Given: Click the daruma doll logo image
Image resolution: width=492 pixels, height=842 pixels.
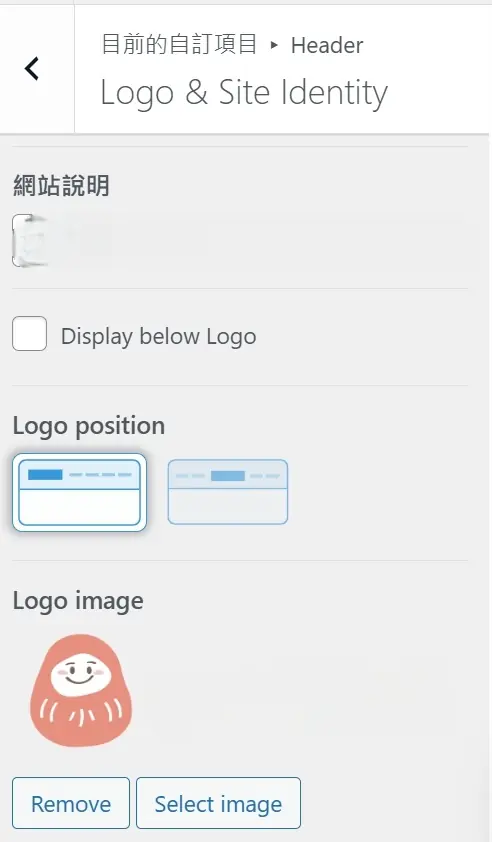Looking at the screenshot, I should (x=81, y=690).
